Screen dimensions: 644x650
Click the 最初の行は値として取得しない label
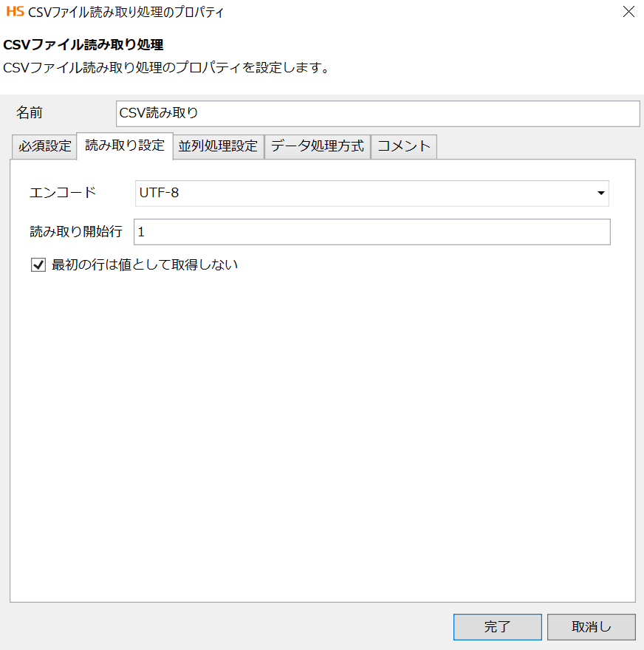click(145, 265)
